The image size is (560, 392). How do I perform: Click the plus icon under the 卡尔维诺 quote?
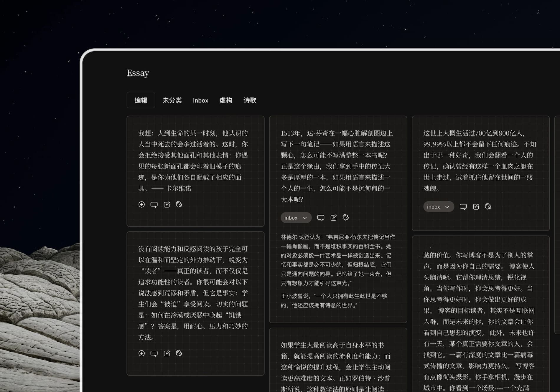[x=141, y=204]
